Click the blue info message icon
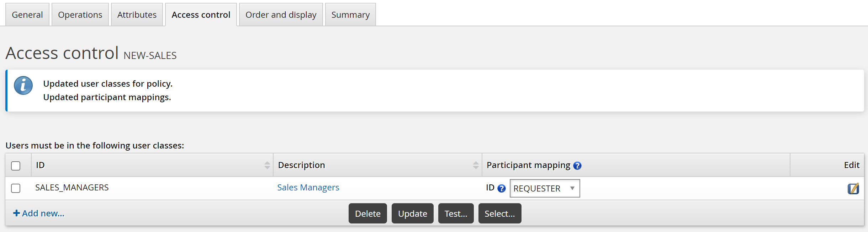Image resolution: width=868 pixels, height=232 pixels. coord(23,86)
